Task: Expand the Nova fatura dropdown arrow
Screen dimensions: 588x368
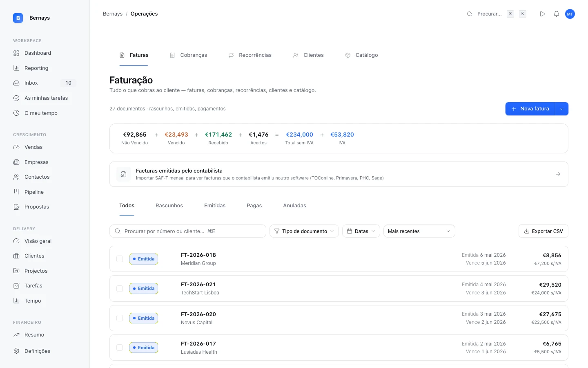Action: tap(562, 109)
